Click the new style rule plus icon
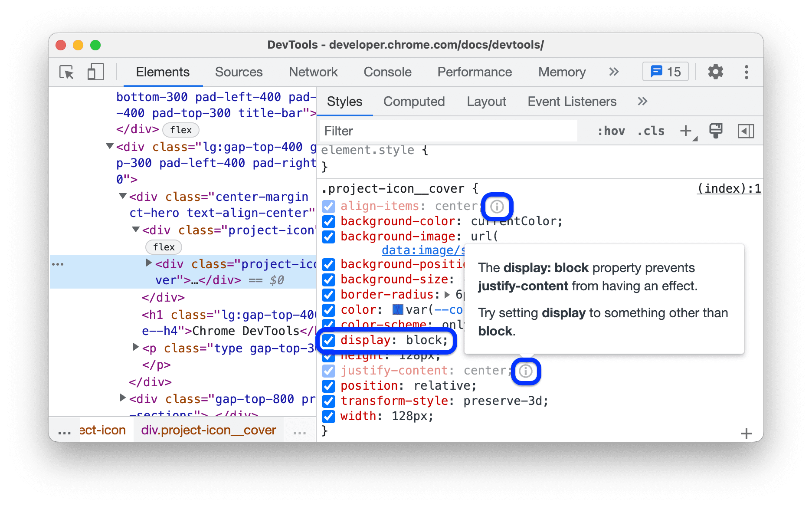The height and width of the screenshot is (506, 812). (686, 131)
